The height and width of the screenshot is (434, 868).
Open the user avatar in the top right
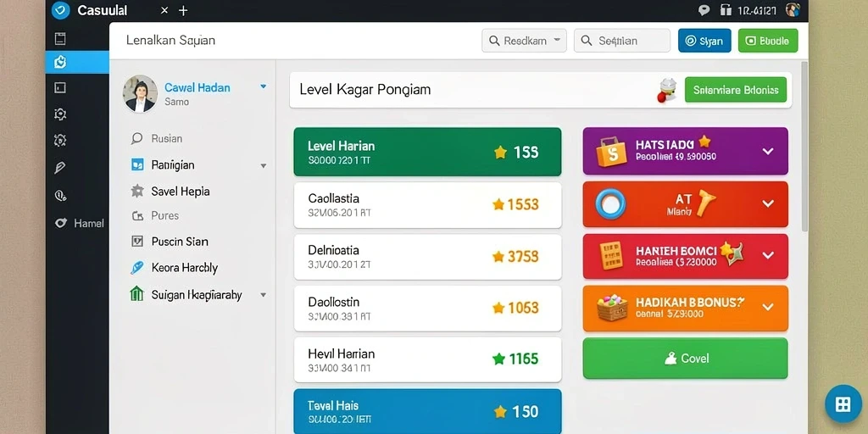point(793,10)
